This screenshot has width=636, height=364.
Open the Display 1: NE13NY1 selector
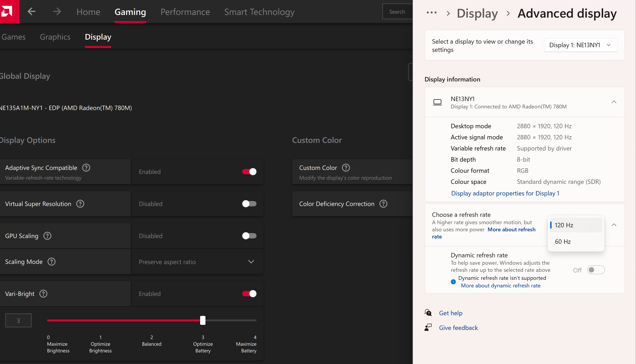point(580,45)
